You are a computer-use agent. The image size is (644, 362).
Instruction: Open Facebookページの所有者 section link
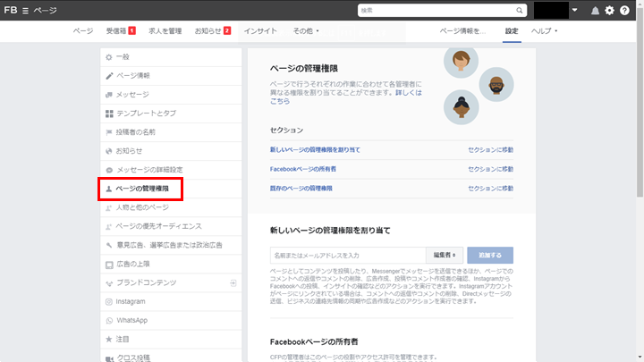tap(302, 169)
